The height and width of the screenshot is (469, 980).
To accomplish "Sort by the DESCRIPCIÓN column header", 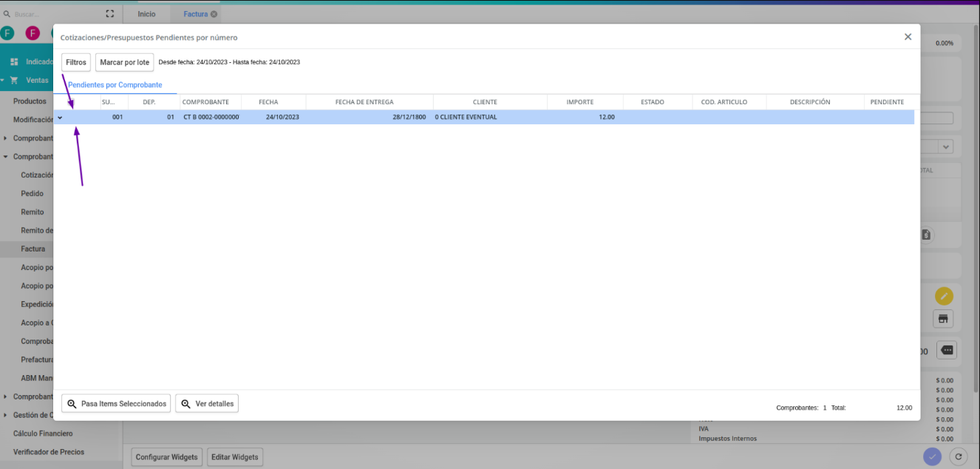I will pos(810,102).
